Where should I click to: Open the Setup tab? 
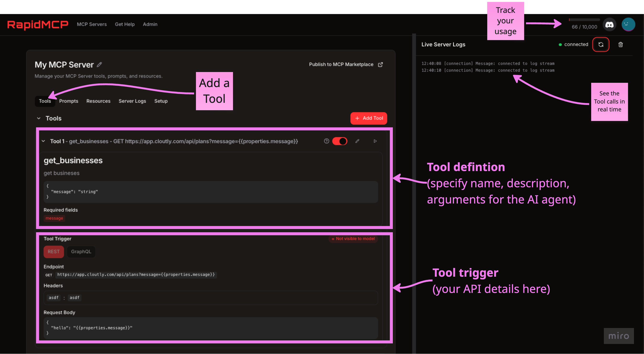161,101
